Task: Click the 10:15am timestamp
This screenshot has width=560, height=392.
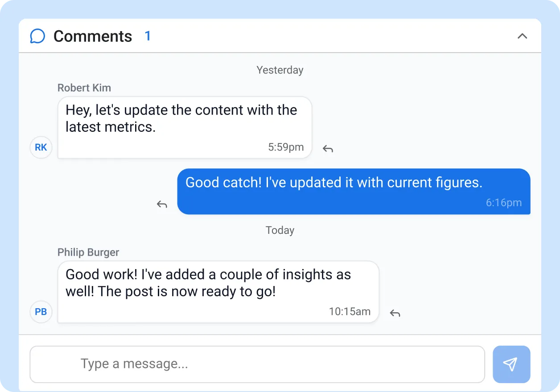Action: [350, 312]
